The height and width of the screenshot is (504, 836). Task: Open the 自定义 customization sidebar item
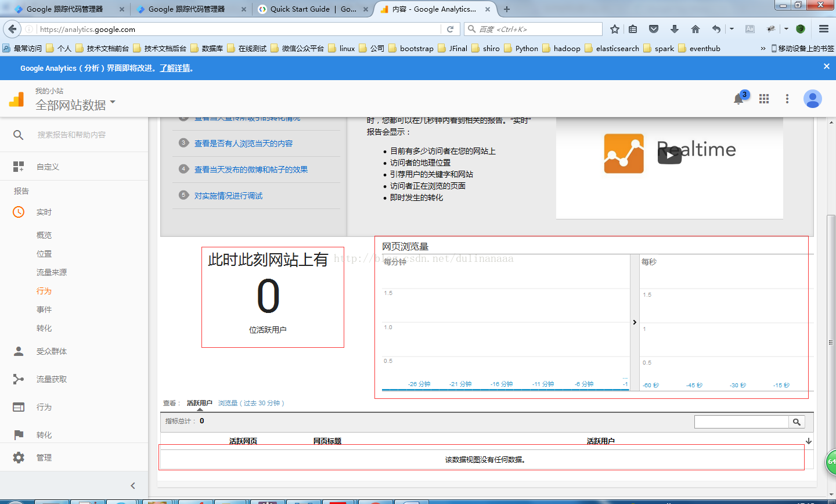pyautogui.click(x=48, y=167)
